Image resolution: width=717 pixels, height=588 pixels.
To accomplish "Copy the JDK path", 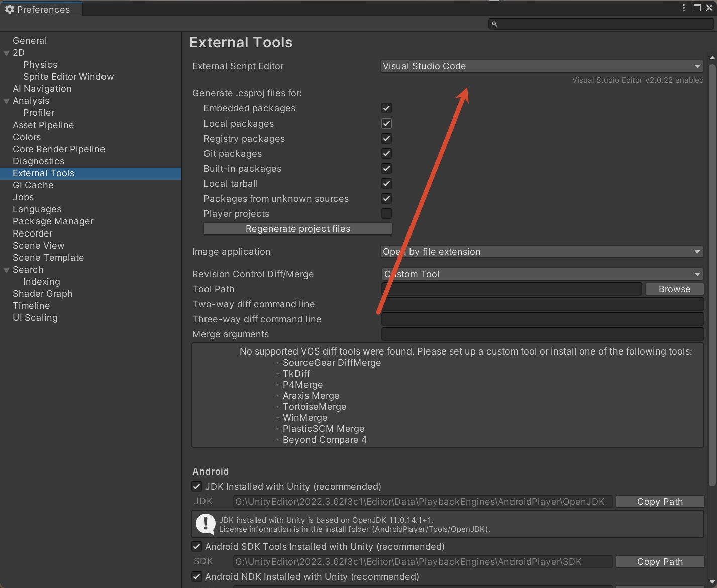I will 660,502.
